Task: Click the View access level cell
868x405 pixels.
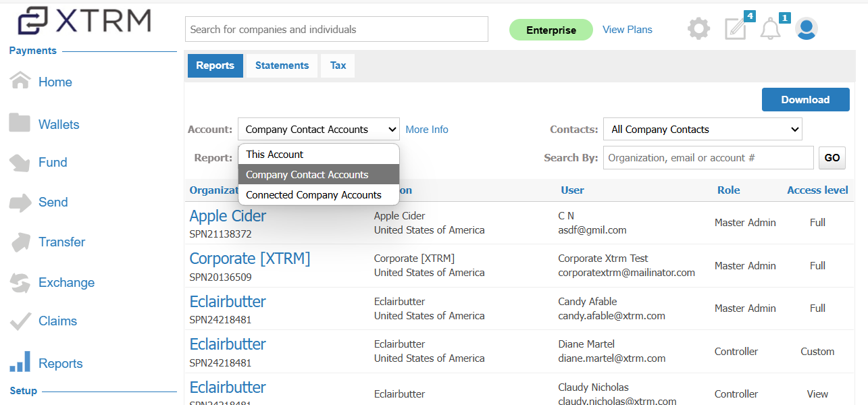Action: [x=817, y=394]
